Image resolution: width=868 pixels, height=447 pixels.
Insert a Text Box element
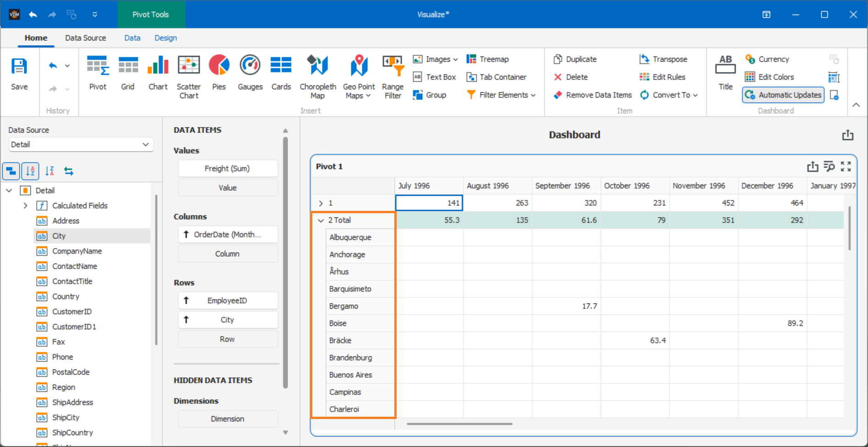click(x=434, y=77)
